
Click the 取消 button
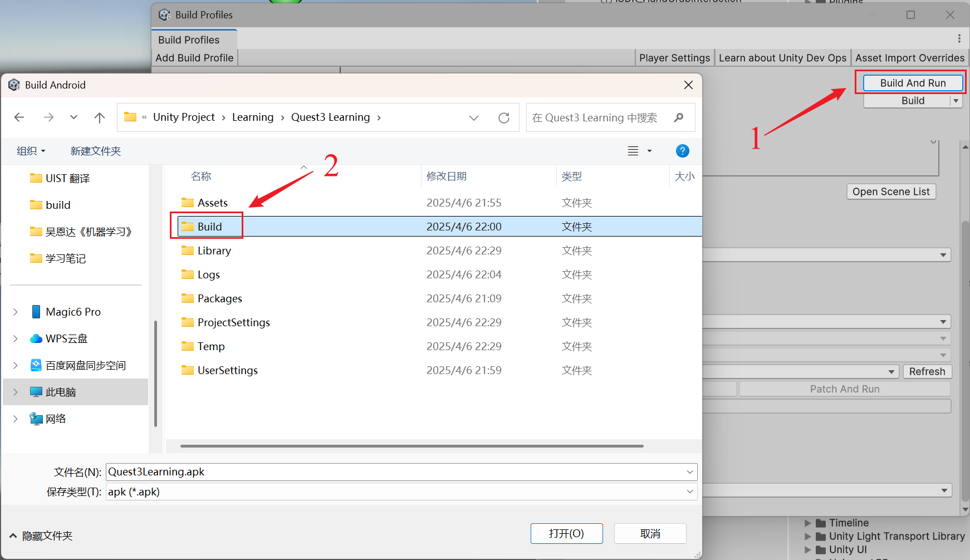tap(650, 533)
